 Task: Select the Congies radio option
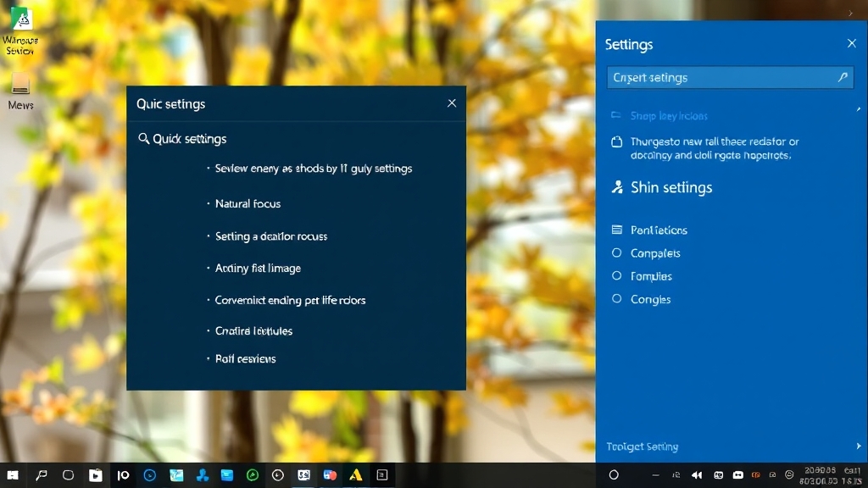[616, 299]
